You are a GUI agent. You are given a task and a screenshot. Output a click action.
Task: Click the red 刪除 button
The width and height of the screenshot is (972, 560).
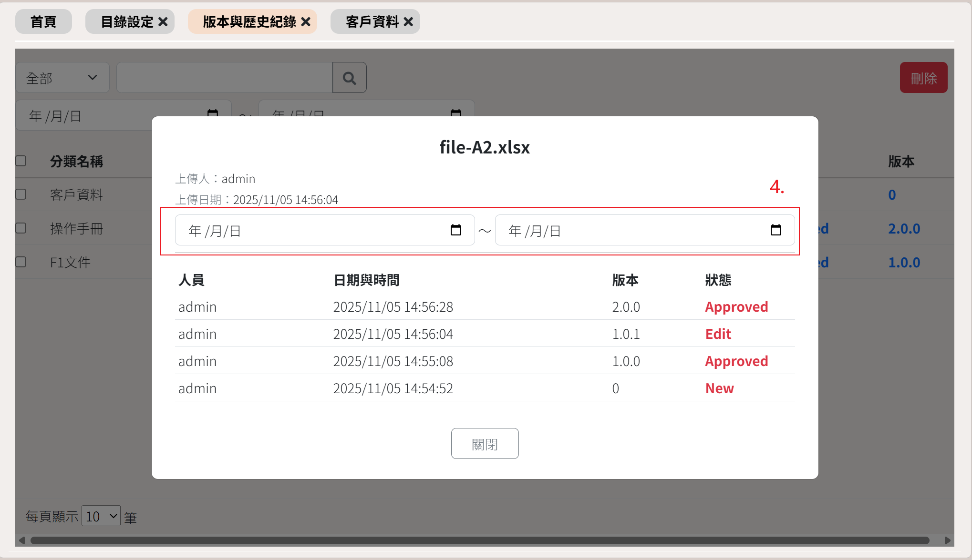923,78
